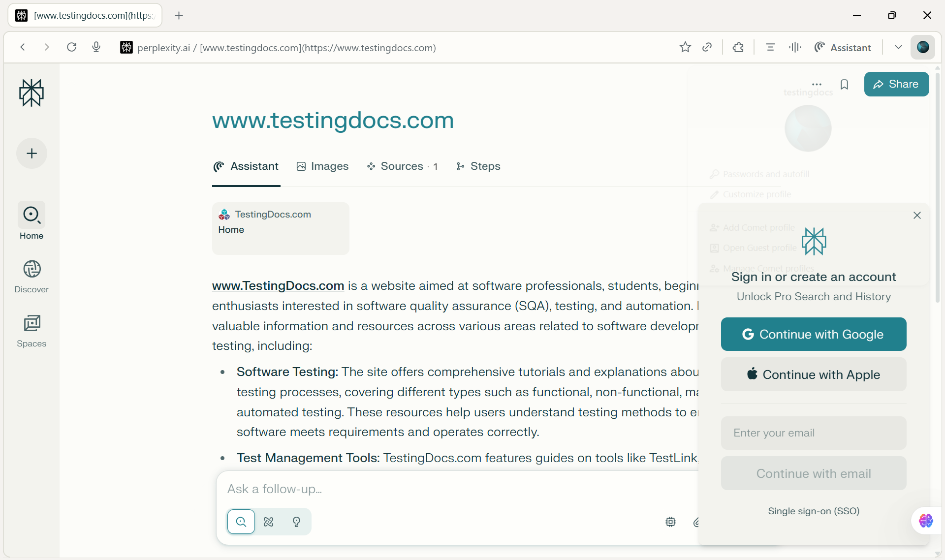The height and width of the screenshot is (560, 945).
Task: Click Continue with Google button
Action: coord(814,334)
